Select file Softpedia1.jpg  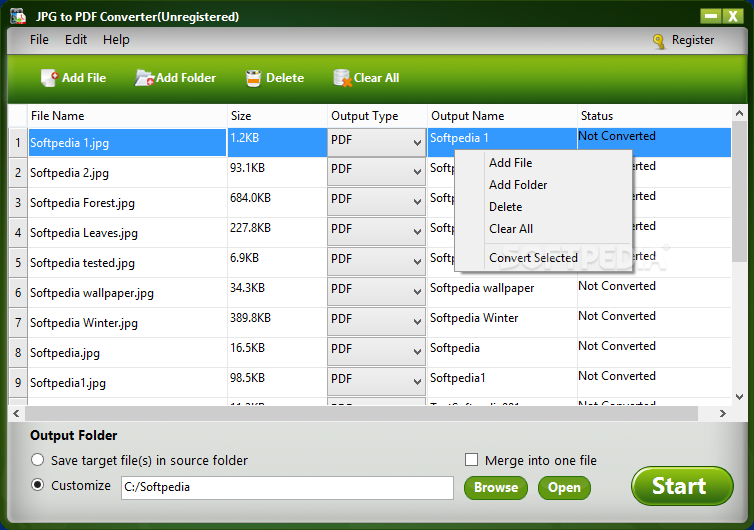68,383
